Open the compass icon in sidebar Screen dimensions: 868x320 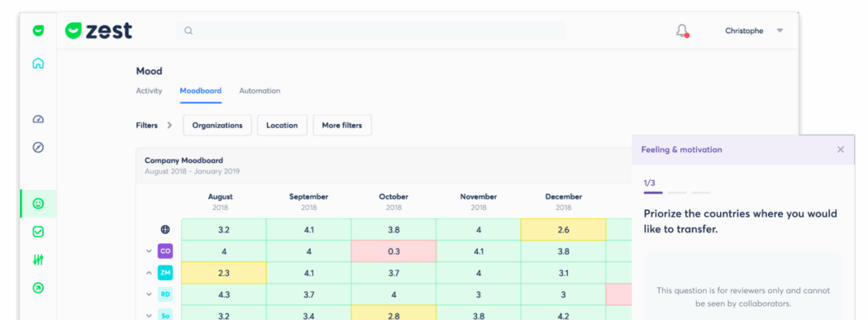(38, 147)
